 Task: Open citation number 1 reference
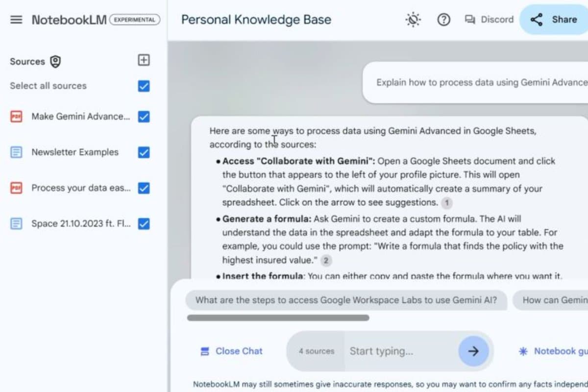pos(446,202)
